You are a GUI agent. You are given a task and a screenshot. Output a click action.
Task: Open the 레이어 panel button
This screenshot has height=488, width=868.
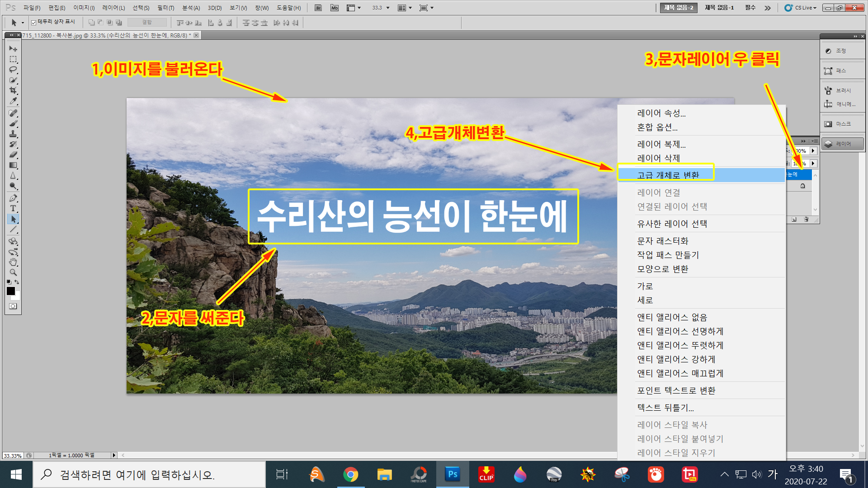coord(842,144)
